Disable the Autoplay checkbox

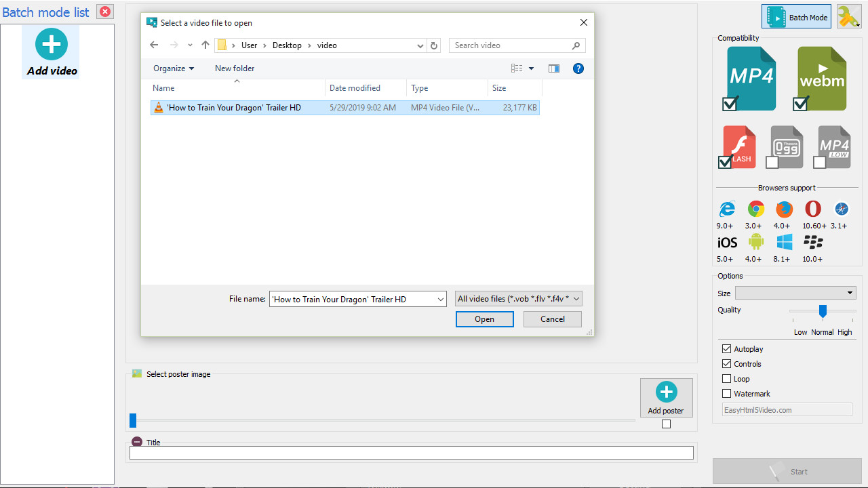tap(727, 349)
